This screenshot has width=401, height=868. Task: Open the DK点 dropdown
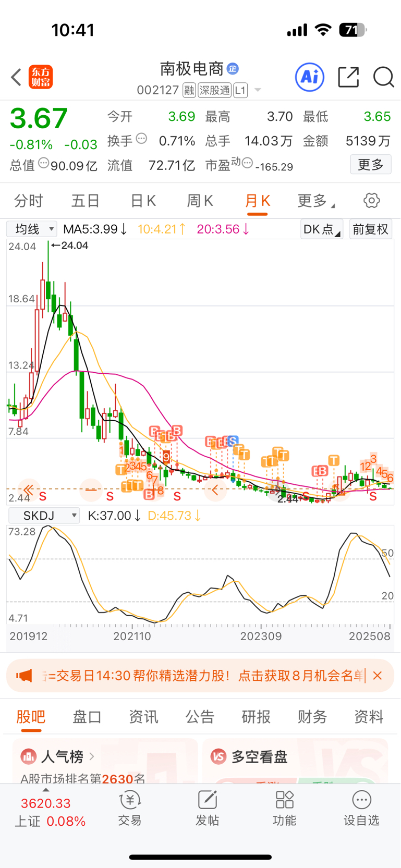click(322, 229)
